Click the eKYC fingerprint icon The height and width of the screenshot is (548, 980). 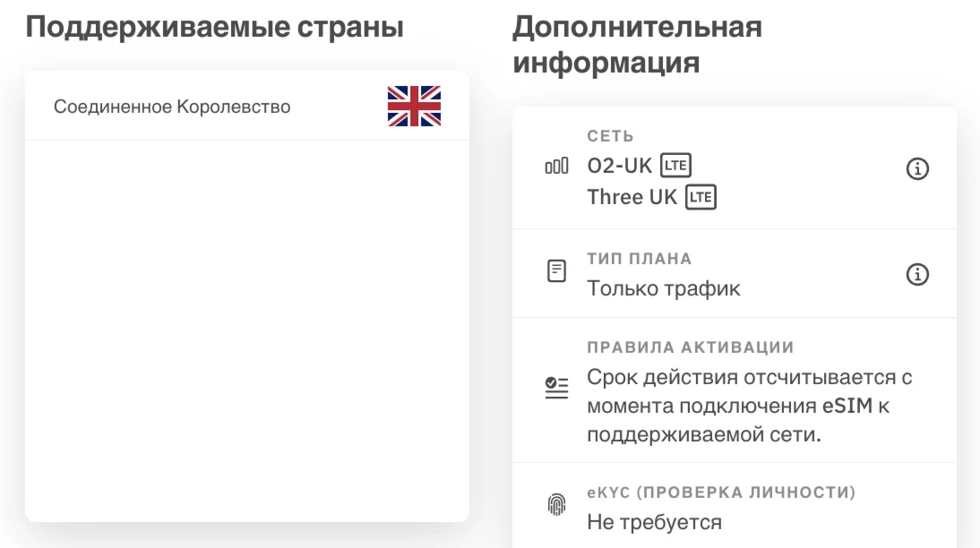(556, 505)
